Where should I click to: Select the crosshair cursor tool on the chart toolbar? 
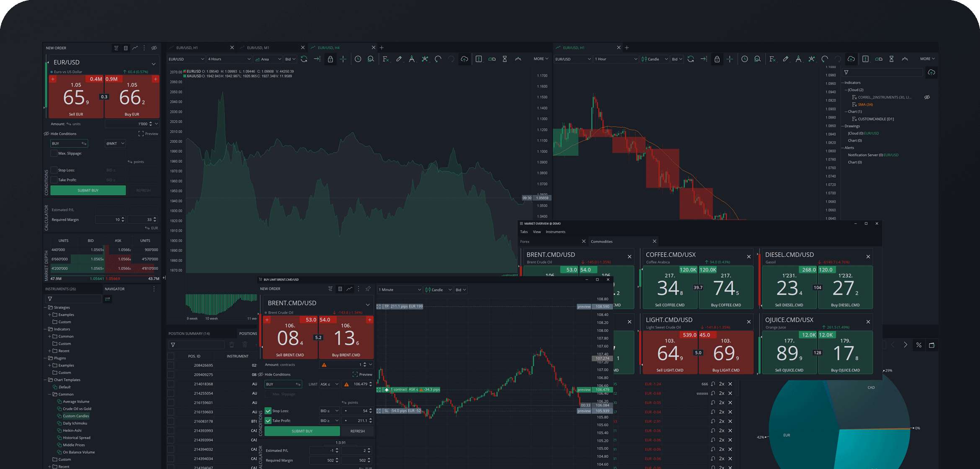pyautogui.click(x=343, y=59)
